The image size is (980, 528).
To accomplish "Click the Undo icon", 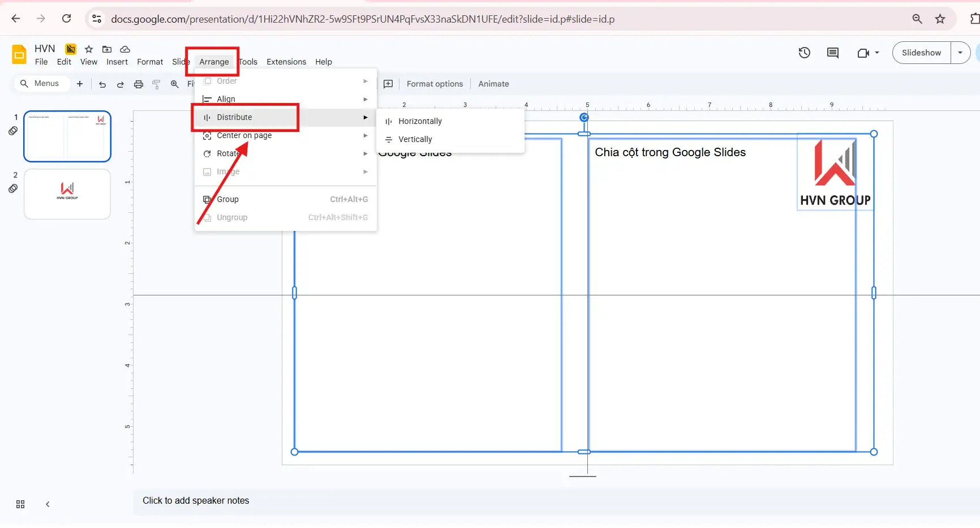I will (x=102, y=84).
